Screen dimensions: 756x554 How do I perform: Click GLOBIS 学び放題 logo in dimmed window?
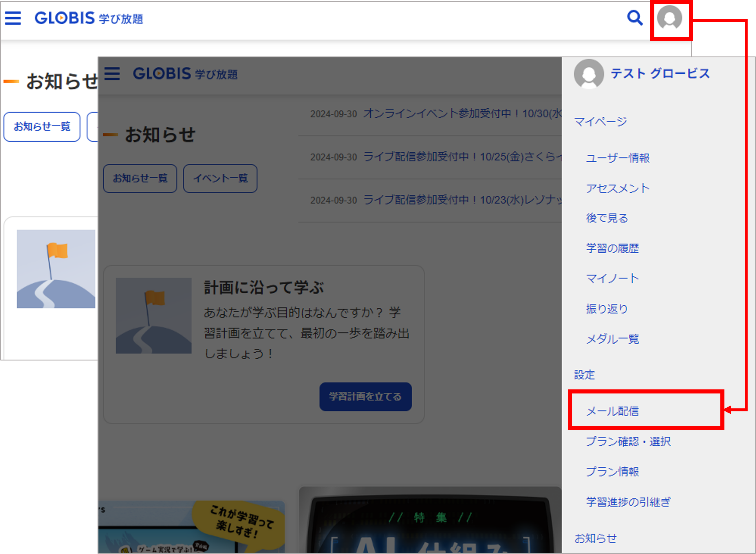click(185, 74)
